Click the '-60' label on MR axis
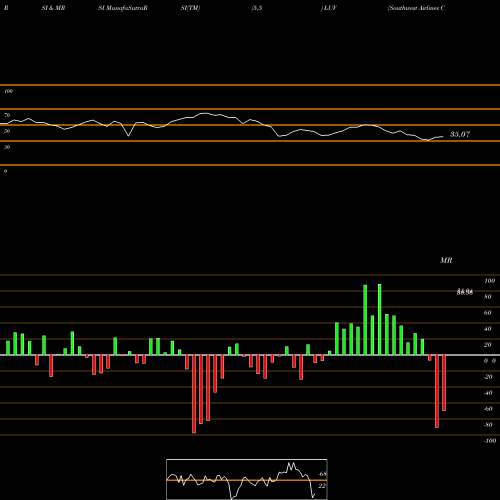 tap(488, 409)
